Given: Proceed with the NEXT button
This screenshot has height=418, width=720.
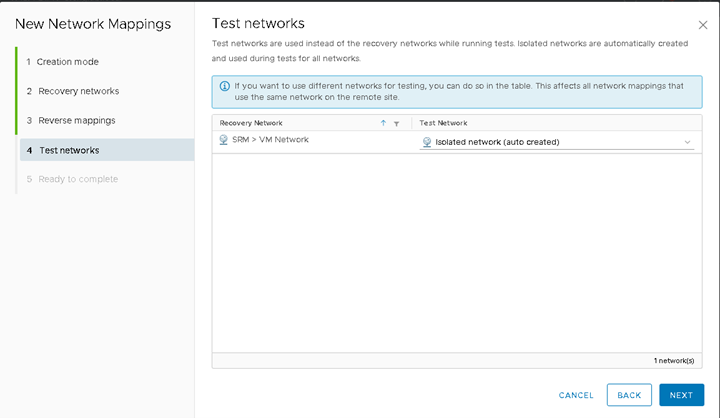Looking at the screenshot, I should [681, 395].
